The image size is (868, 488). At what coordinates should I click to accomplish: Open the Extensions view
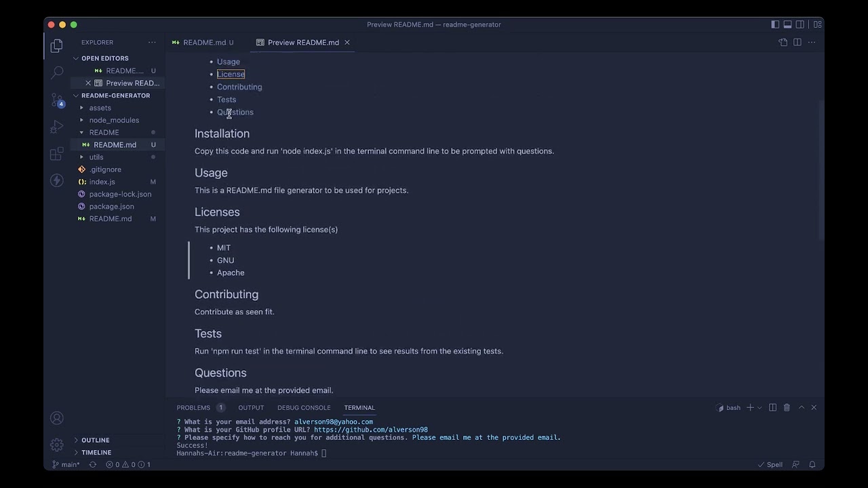coord(57,154)
